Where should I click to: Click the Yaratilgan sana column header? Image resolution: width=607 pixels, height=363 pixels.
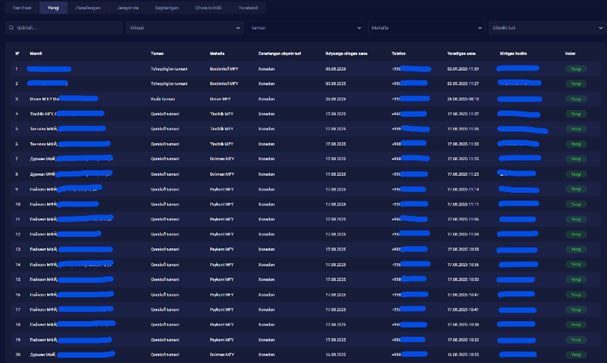pyautogui.click(x=461, y=53)
